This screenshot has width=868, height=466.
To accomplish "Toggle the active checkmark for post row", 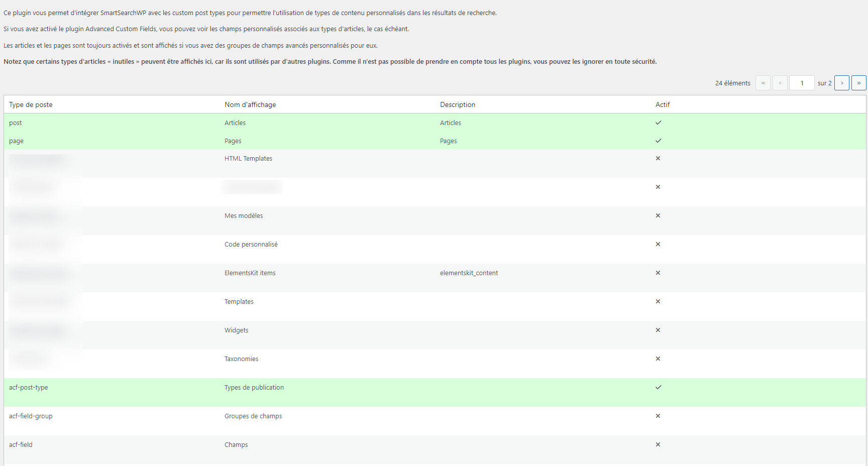I will coord(658,123).
